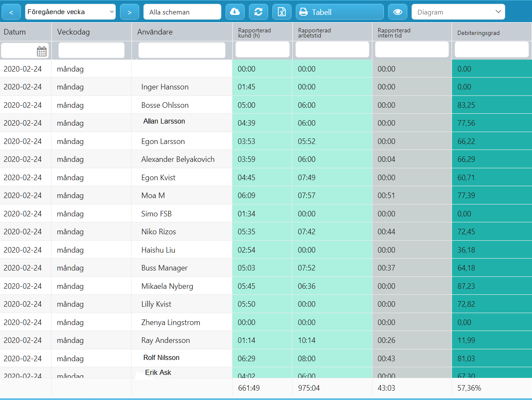532x400 pixels.
Task: Refresh the report data
Action: pos(258,12)
